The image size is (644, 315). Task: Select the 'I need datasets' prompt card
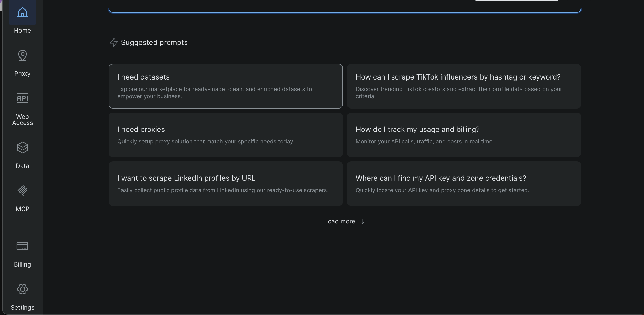(226, 86)
